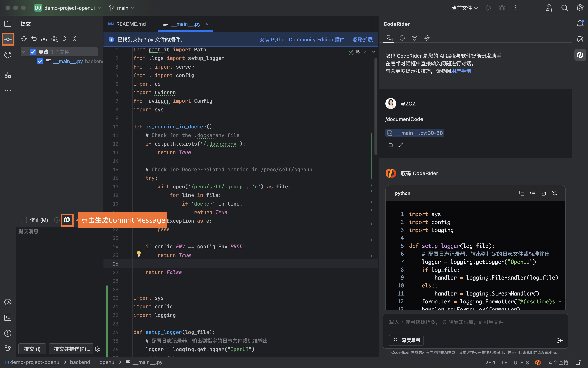Screen dimensions: 588x368
Task: Click the refresh changes icon
Action: (24, 39)
